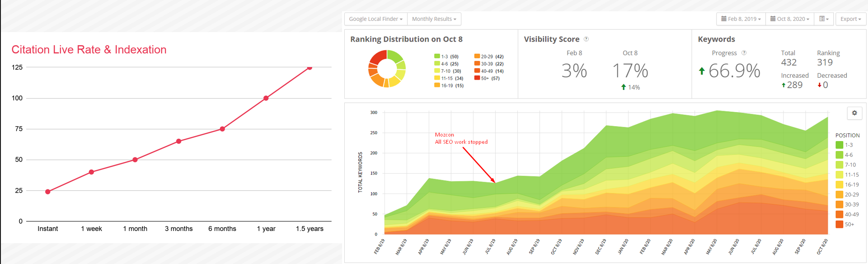Click the Mozcon annotation on the chart
This screenshot has height=264, width=868.
coord(461,138)
